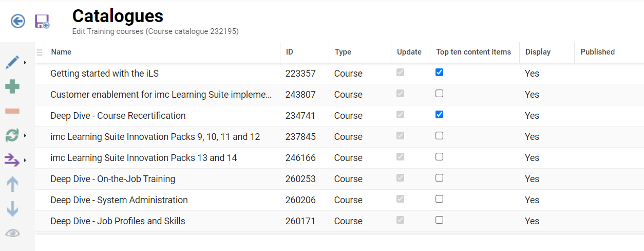Viewport: 644px width, 251px height.
Task: Open the dropdown arrow beside the refresh icon
Action: [x=25, y=136]
